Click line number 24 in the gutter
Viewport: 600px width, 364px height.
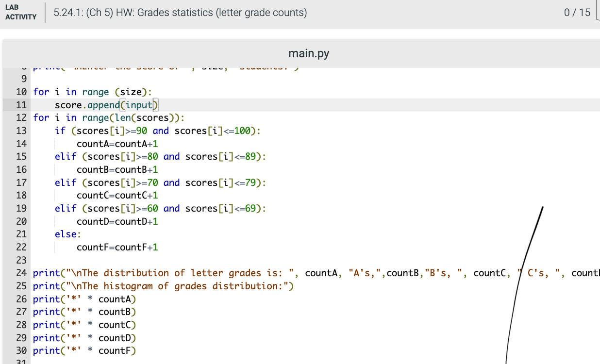coord(21,273)
